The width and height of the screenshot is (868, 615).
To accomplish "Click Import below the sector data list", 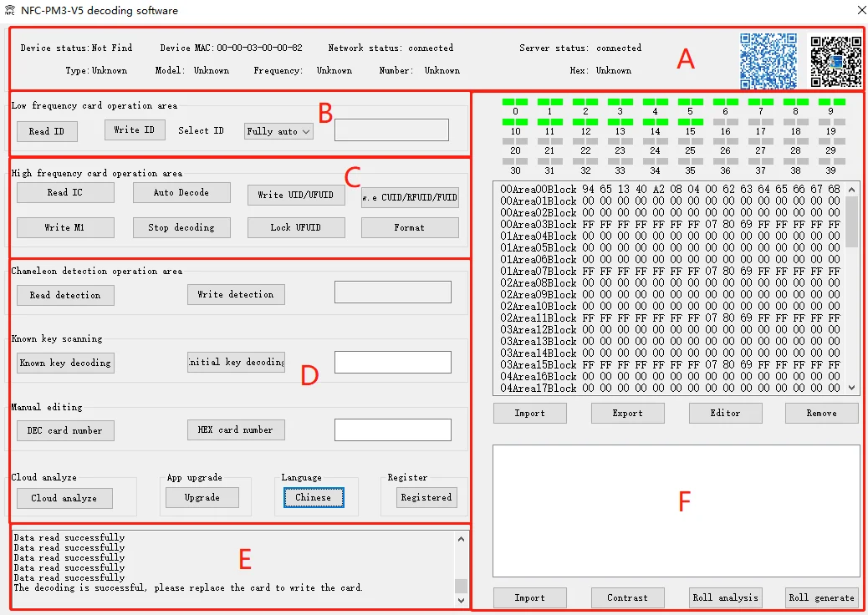I will point(530,413).
